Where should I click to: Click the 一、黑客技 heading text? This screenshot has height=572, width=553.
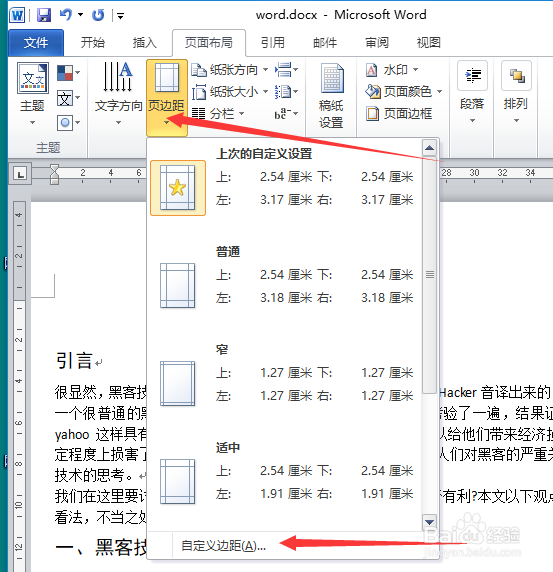[x=101, y=547]
